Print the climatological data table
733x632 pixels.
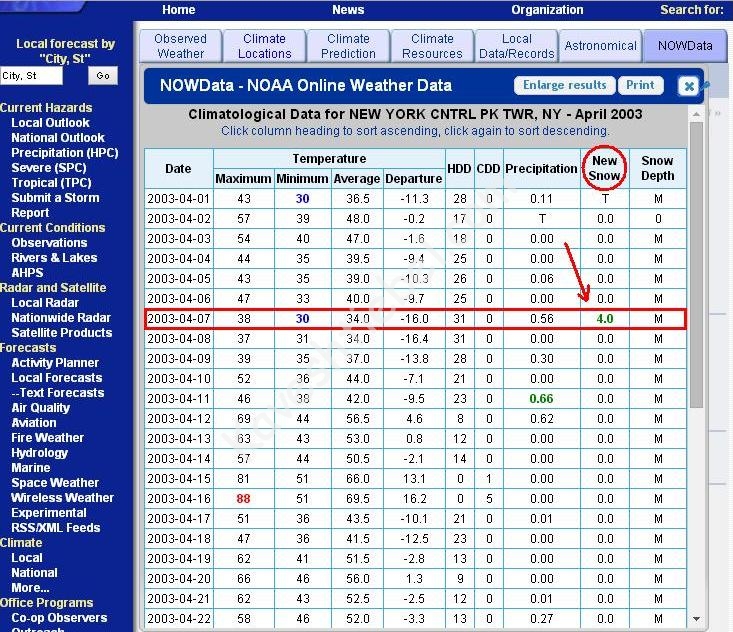coord(640,85)
